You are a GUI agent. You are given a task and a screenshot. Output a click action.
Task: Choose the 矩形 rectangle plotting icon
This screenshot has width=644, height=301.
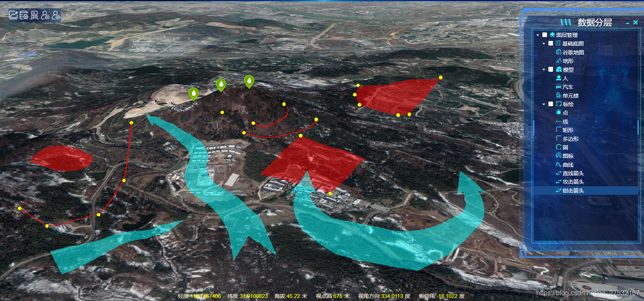(x=558, y=130)
